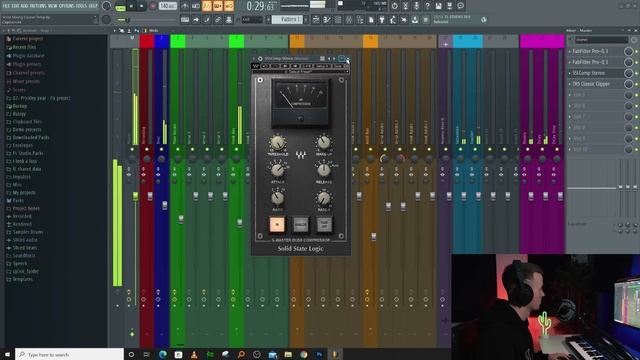Select Recent files in browser
640x360 pixels.
pos(24,47)
